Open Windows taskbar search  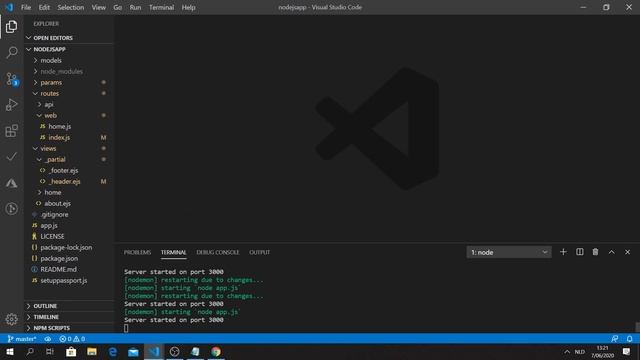click(30, 352)
